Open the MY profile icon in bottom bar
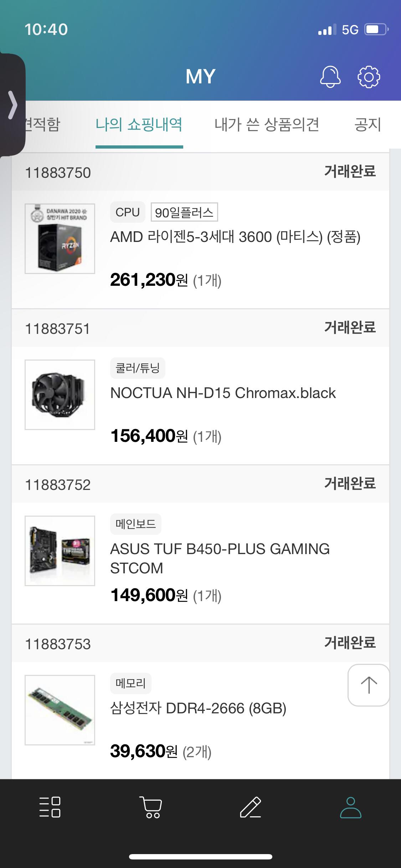 [x=351, y=807]
